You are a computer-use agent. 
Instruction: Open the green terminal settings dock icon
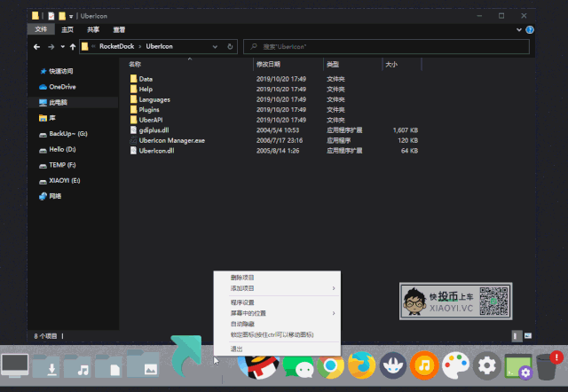518,366
